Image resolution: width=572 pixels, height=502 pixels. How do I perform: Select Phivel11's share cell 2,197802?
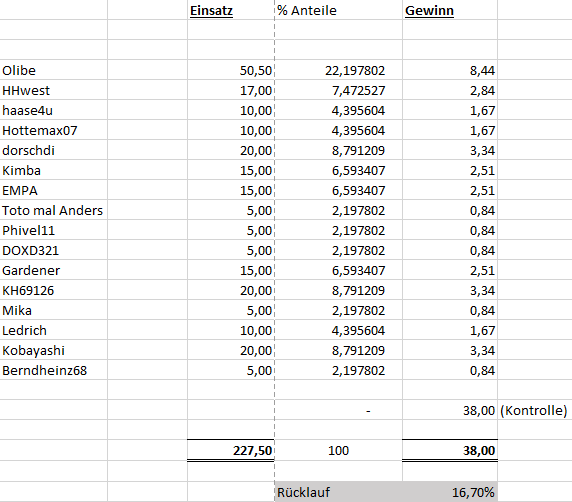coord(339,231)
